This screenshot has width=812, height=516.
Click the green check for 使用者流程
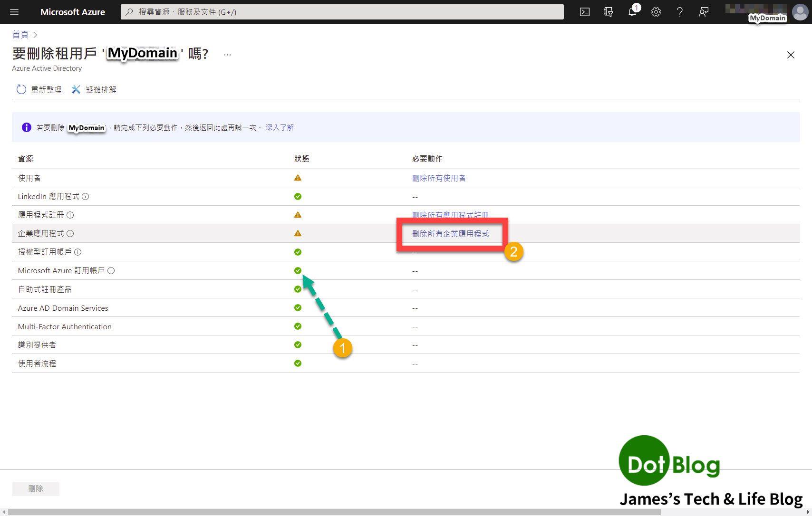point(298,363)
